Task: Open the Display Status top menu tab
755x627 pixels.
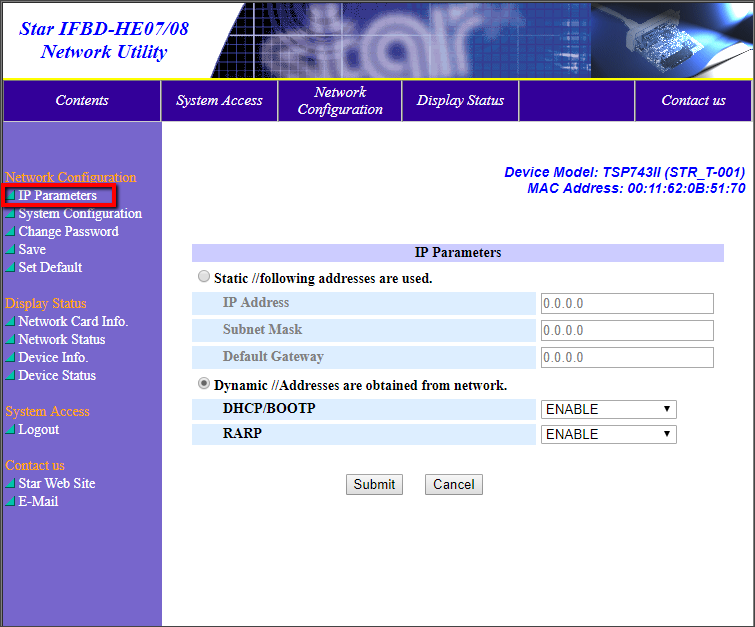Action: [x=460, y=101]
